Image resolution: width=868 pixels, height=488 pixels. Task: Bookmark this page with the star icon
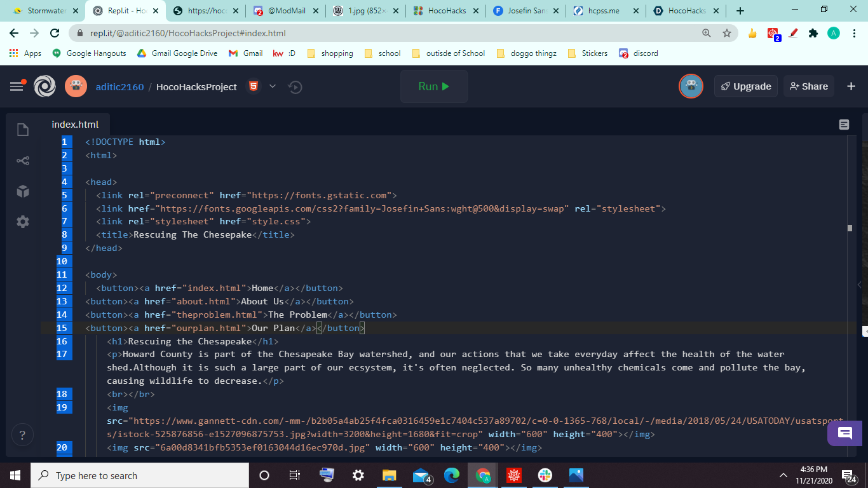click(727, 33)
